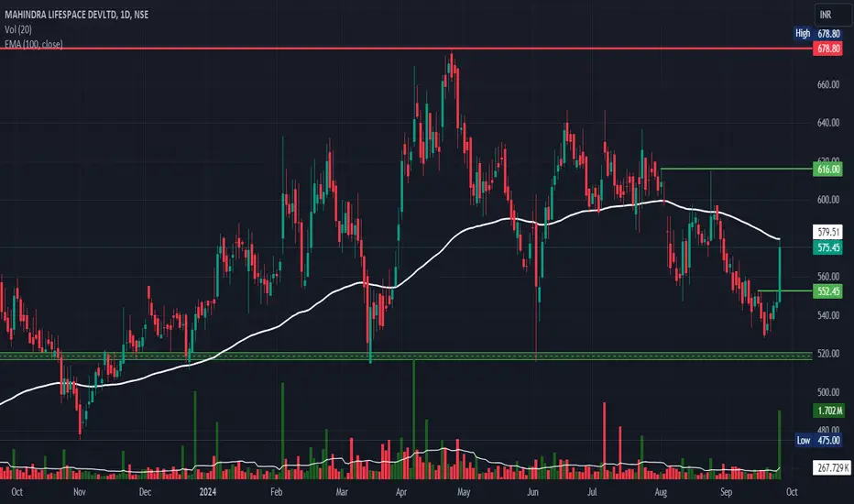Click the Aug date on time axis
Image resolution: width=854 pixels, height=504 pixels.
coord(661,492)
